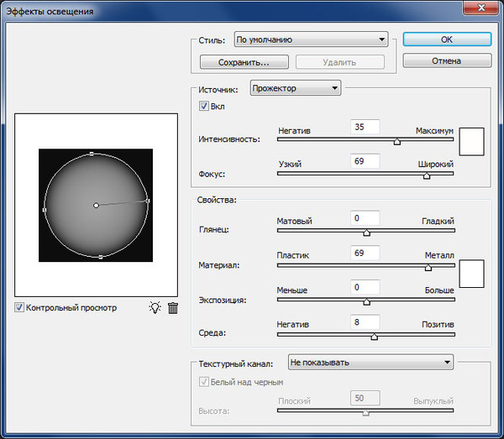Click the trash can icon to delete light
This screenshot has height=439, width=504.
173,308
